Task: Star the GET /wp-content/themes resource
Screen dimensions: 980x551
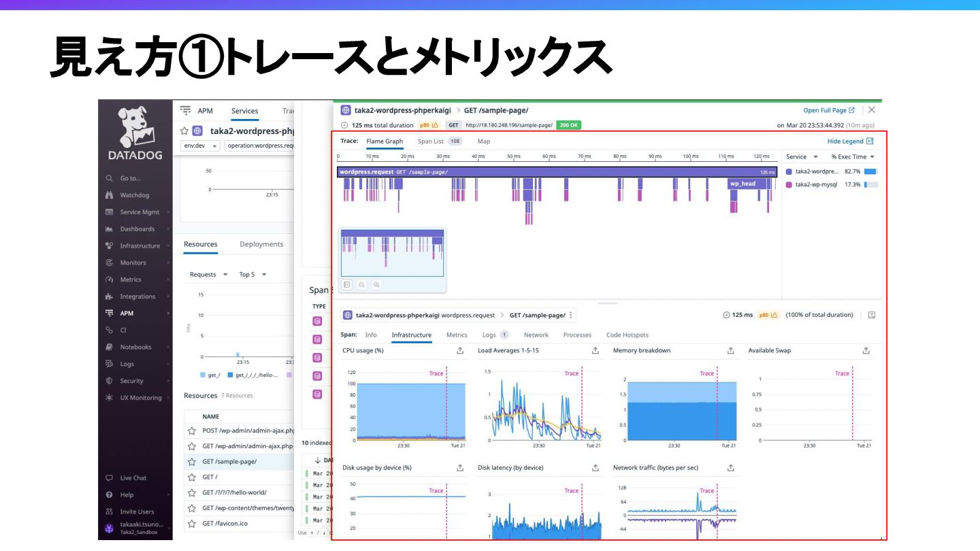Action: pyautogui.click(x=191, y=508)
